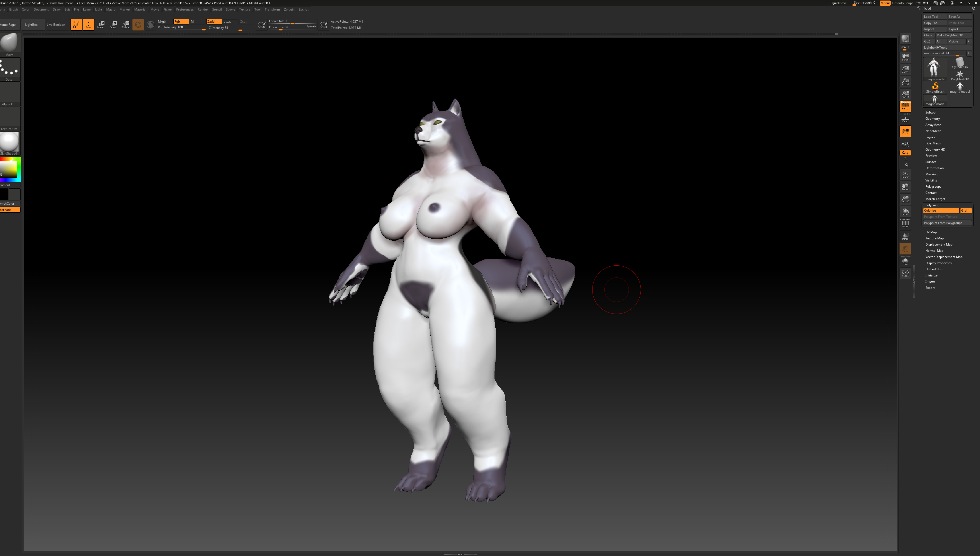
Task: Disable Colorize in Polypaint
Action: pyautogui.click(x=940, y=211)
